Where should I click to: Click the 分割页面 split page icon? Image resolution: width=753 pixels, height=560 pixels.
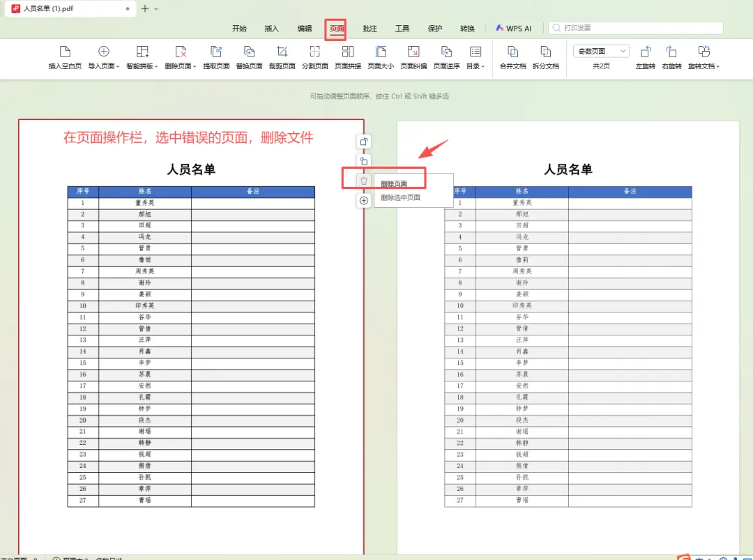[315, 52]
